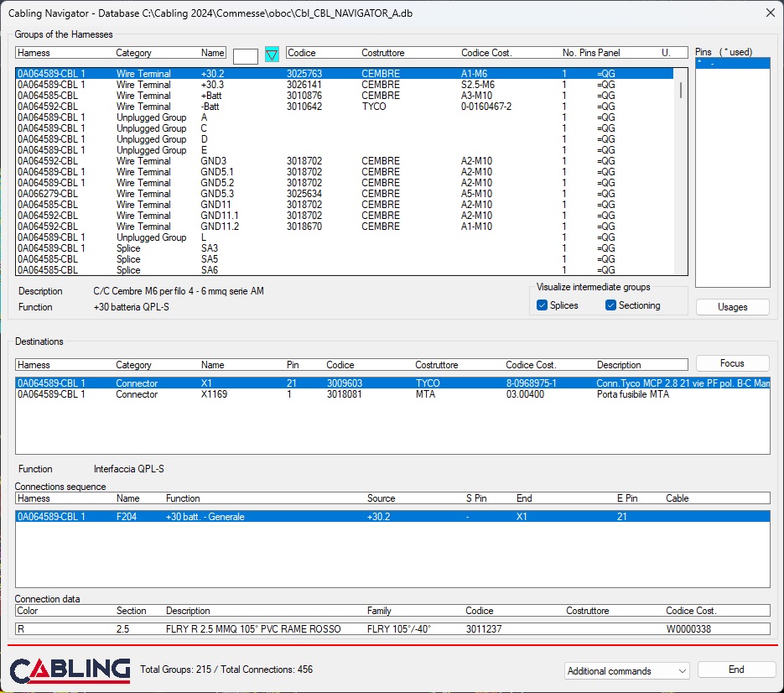
Task: Click the W0000338 manufacturer code
Action: (x=688, y=629)
